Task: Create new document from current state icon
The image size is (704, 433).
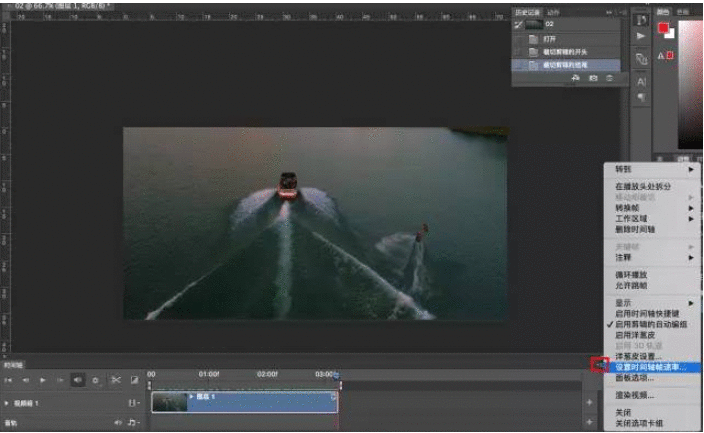Action: pos(576,77)
